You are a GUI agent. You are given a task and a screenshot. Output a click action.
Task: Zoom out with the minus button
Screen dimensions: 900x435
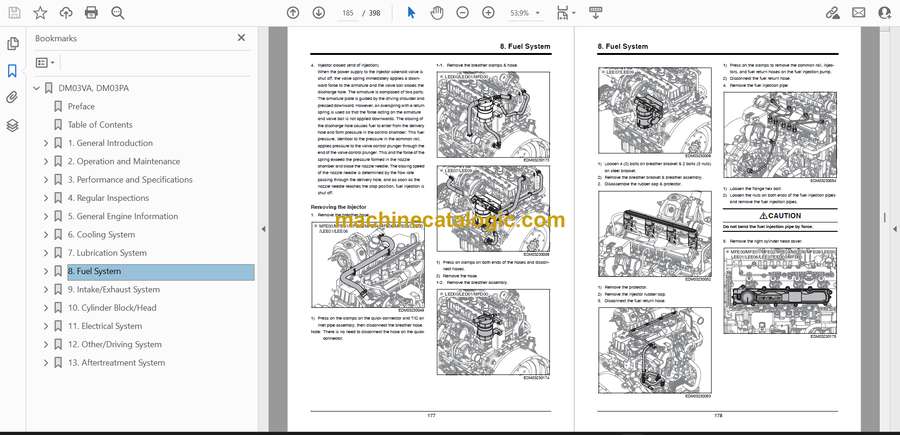[x=463, y=13]
